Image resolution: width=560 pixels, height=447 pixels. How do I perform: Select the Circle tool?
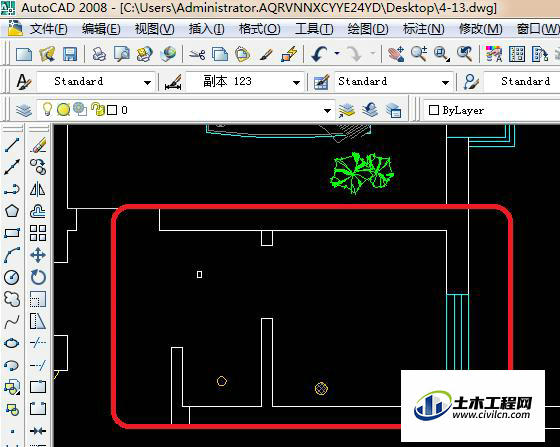pyautogui.click(x=12, y=277)
